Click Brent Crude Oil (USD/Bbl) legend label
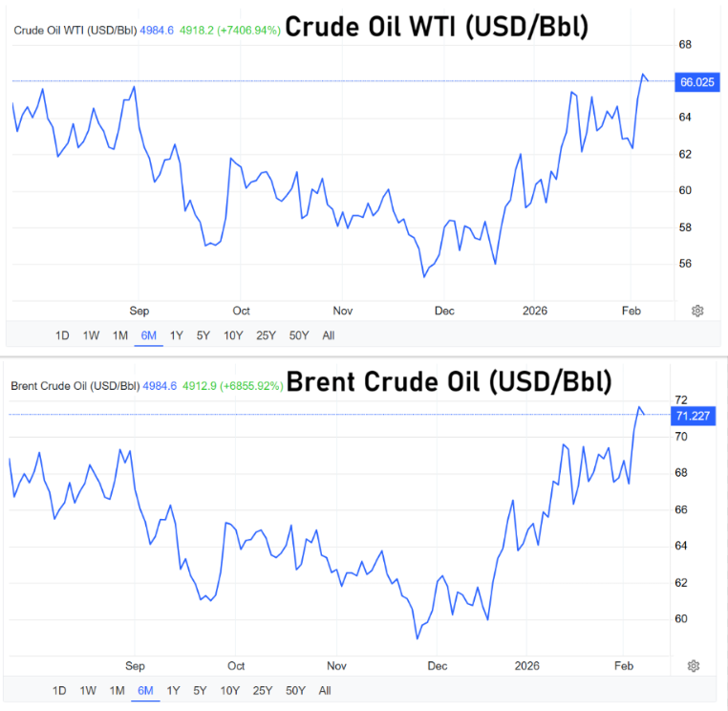 [x=75, y=386]
